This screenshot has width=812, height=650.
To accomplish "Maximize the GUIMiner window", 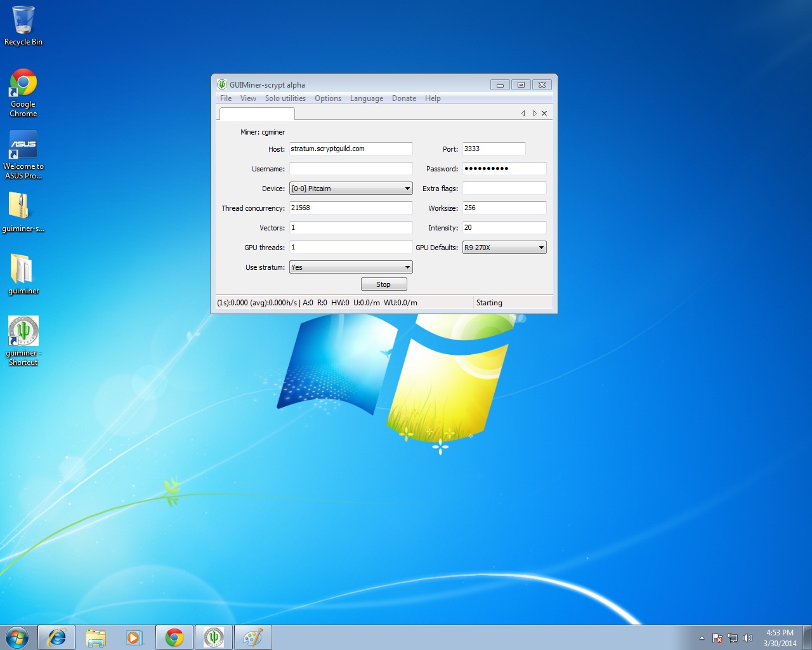I will (521, 84).
